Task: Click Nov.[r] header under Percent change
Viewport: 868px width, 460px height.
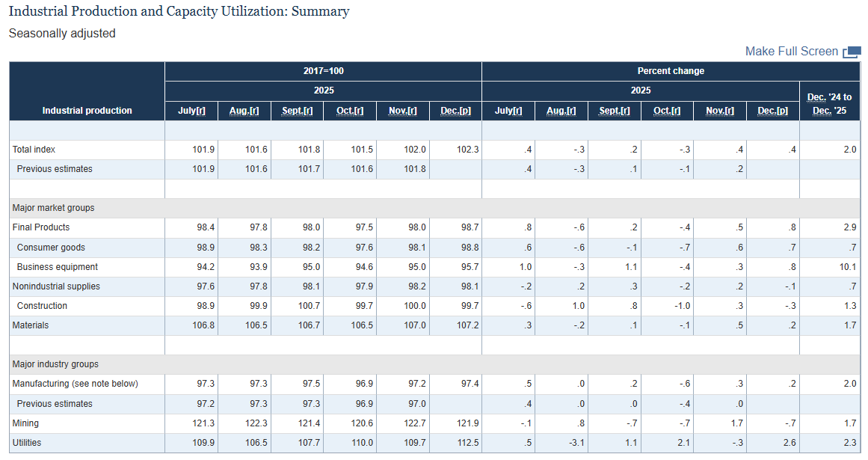Action: [720, 111]
